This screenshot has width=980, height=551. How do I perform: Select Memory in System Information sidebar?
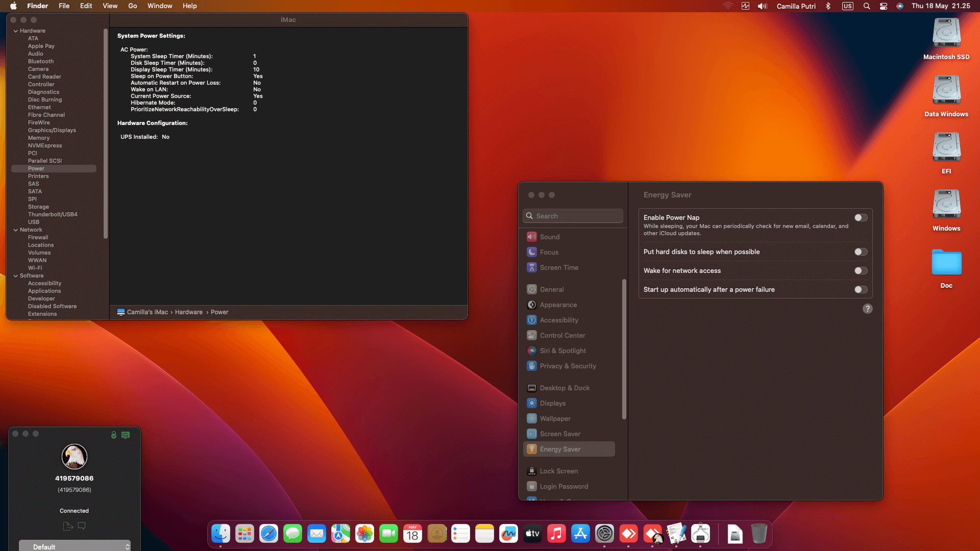pyautogui.click(x=39, y=138)
